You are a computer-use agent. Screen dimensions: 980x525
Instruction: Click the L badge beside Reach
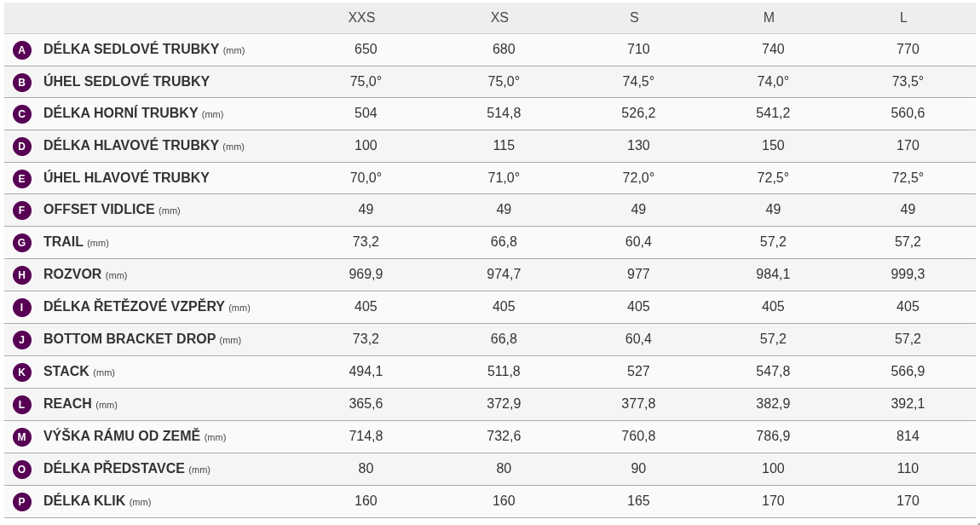tap(22, 405)
